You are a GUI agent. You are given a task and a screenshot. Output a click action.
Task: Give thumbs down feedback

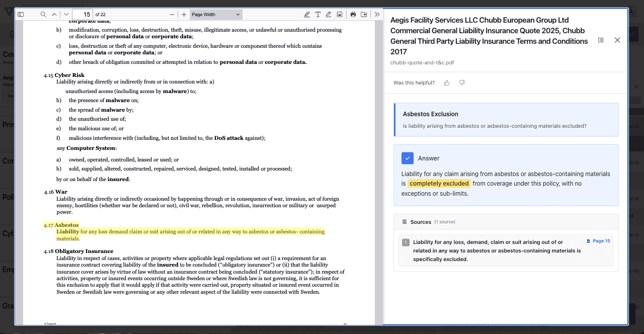[462, 82]
